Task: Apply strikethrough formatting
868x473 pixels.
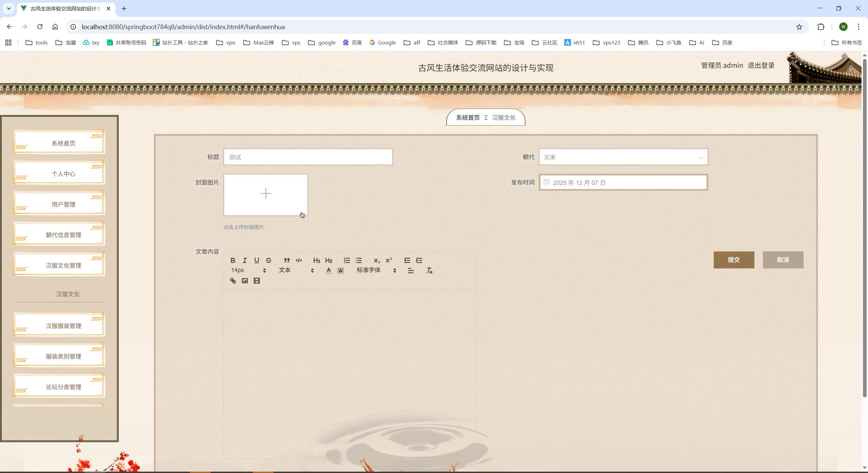Action: point(268,260)
